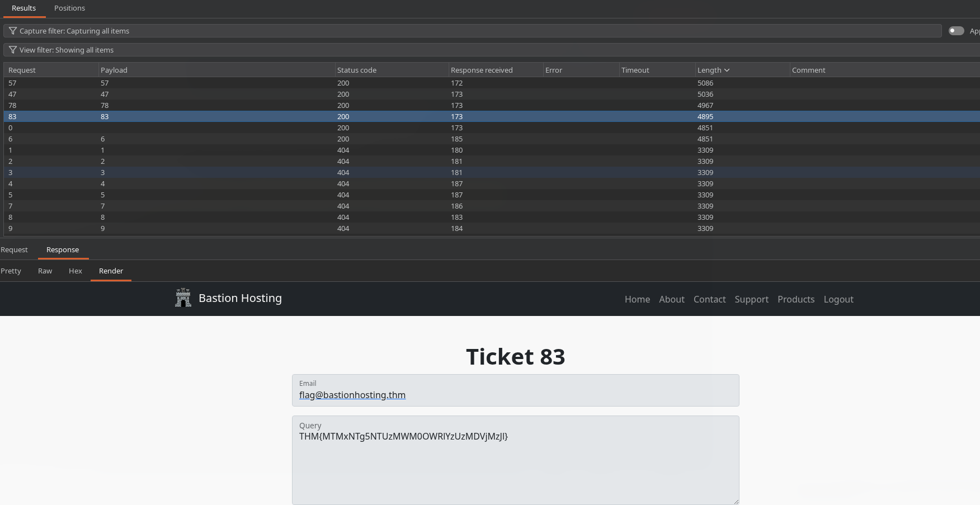Viewport: 980px width, 505px height.
Task: Click the Error column header
Action: 581,70
